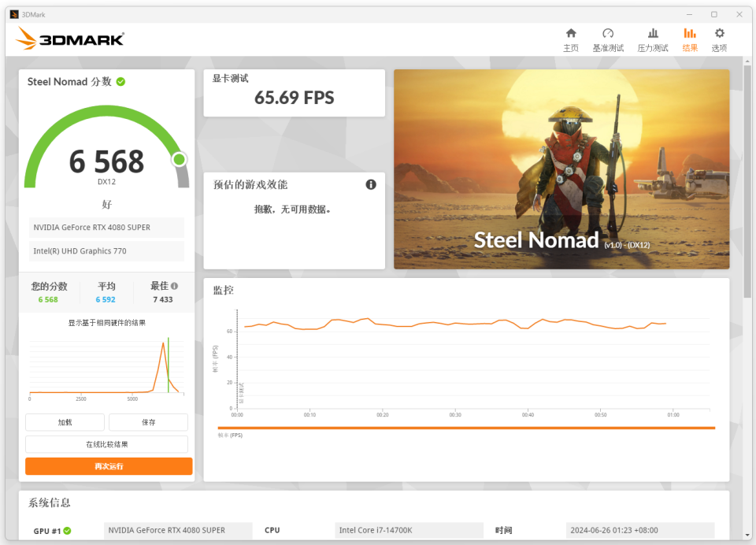Open 选项 options gear

click(x=719, y=39)
